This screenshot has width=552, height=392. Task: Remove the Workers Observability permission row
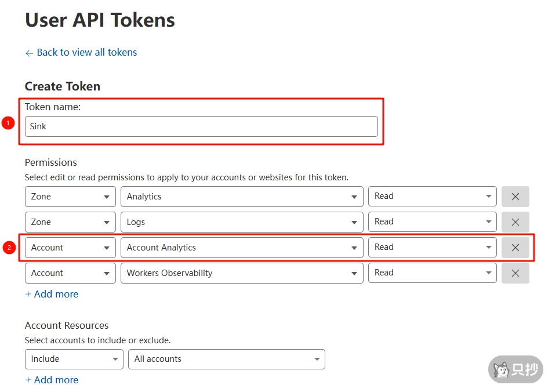point(515,273)
